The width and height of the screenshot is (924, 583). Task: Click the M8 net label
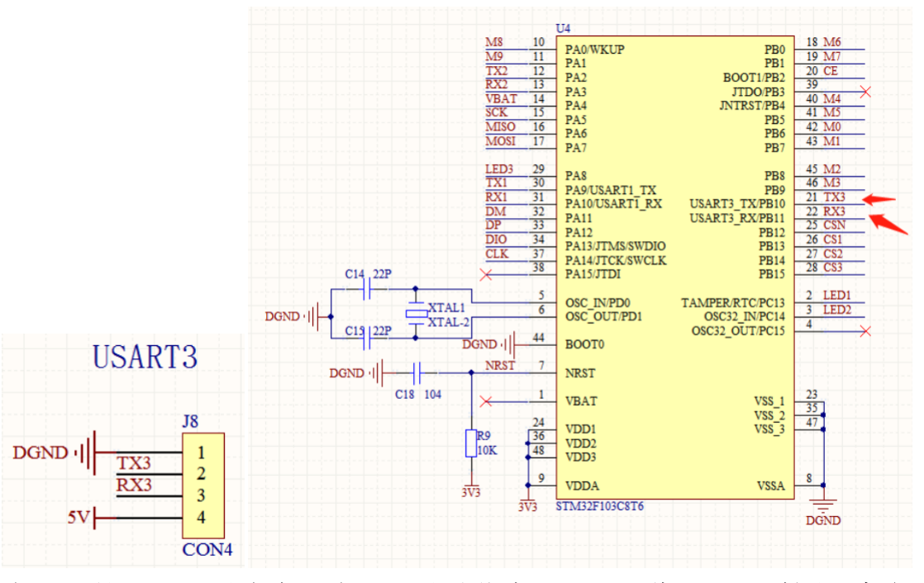tap(494, 42)
